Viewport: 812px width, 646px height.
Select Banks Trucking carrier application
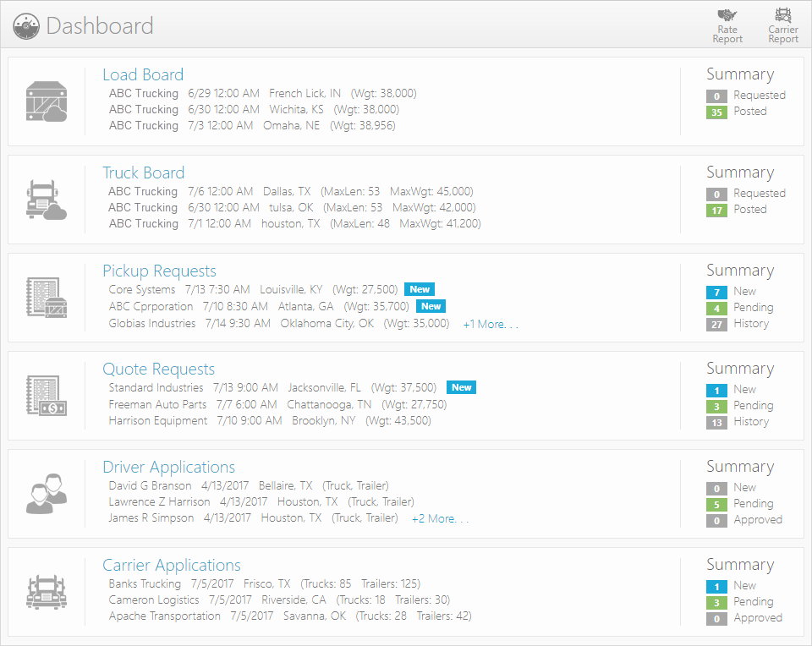tap(265, 584)
